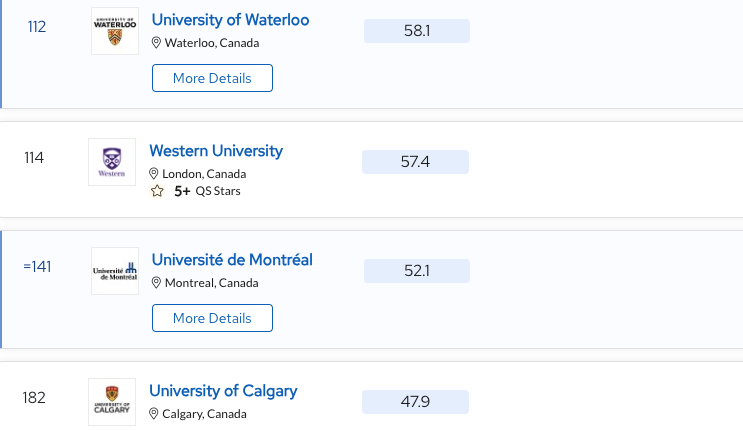Open the Western University link
This screenshot has width=743, height=430.
click(216, 151)
